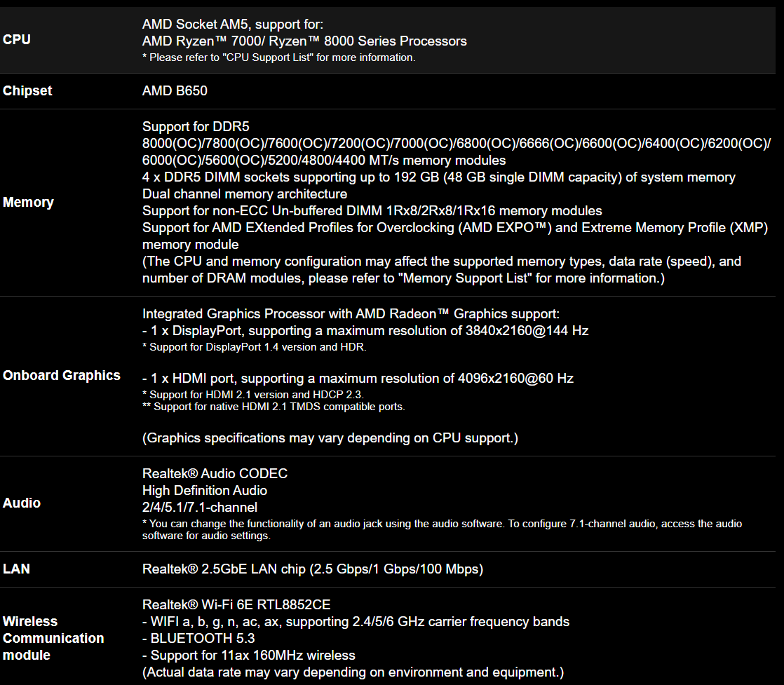The width and height of the screenshot is (784, 685).
Task: Click the 11ax 160MHz wireless support line
Action: click(248, 656)
